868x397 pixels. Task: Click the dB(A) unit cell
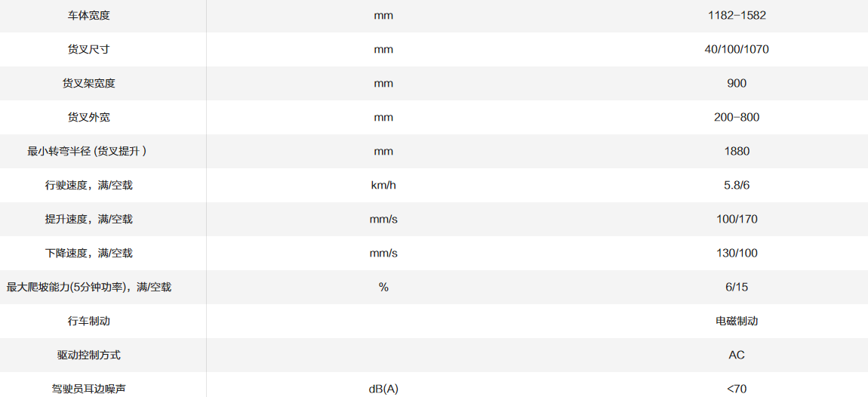[383, 389]
